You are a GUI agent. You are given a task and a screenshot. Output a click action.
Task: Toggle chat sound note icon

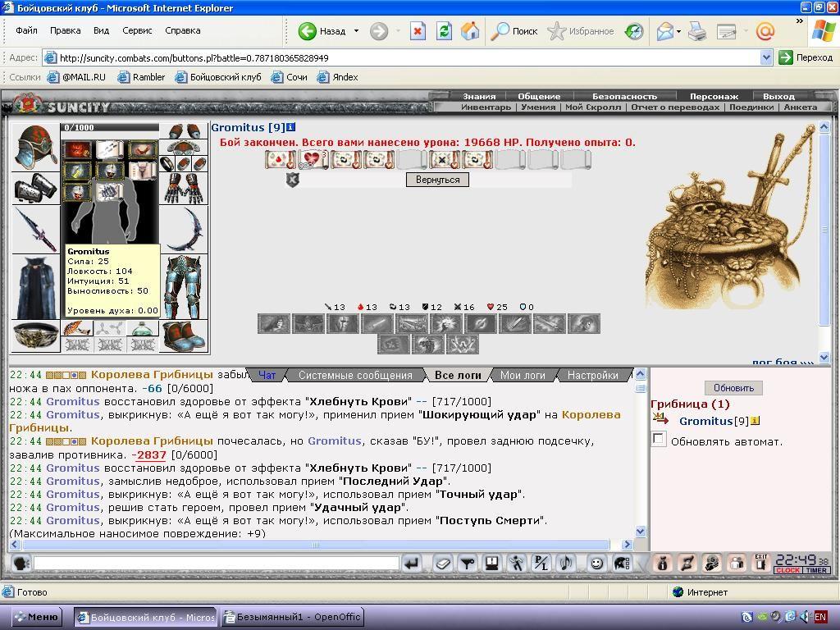point(566,564)
